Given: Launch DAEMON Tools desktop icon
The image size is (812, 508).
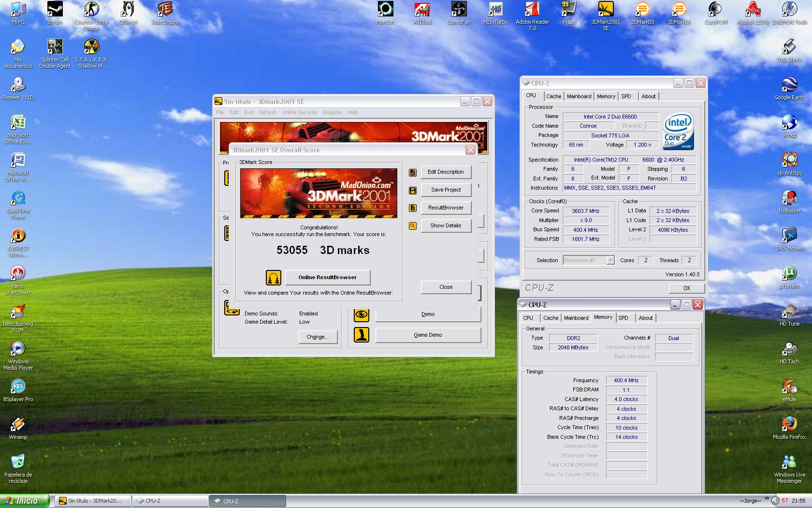Looking at the screenshot, I should click(x=789, y=13).
